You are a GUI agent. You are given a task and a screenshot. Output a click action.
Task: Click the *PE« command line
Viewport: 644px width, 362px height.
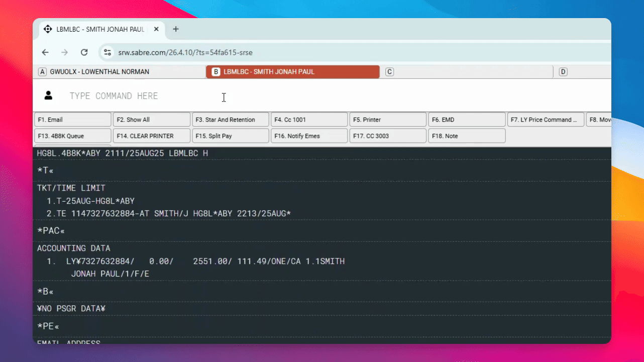(48, 326)
